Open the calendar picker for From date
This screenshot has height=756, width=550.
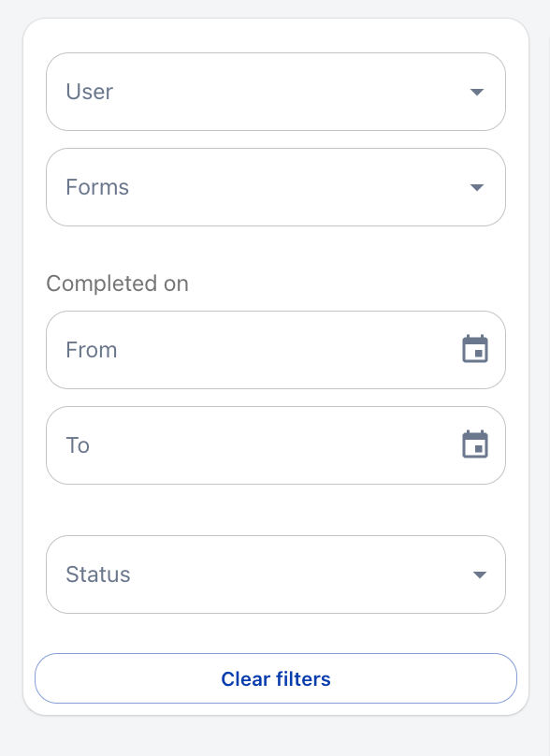[x=475, y=349]
